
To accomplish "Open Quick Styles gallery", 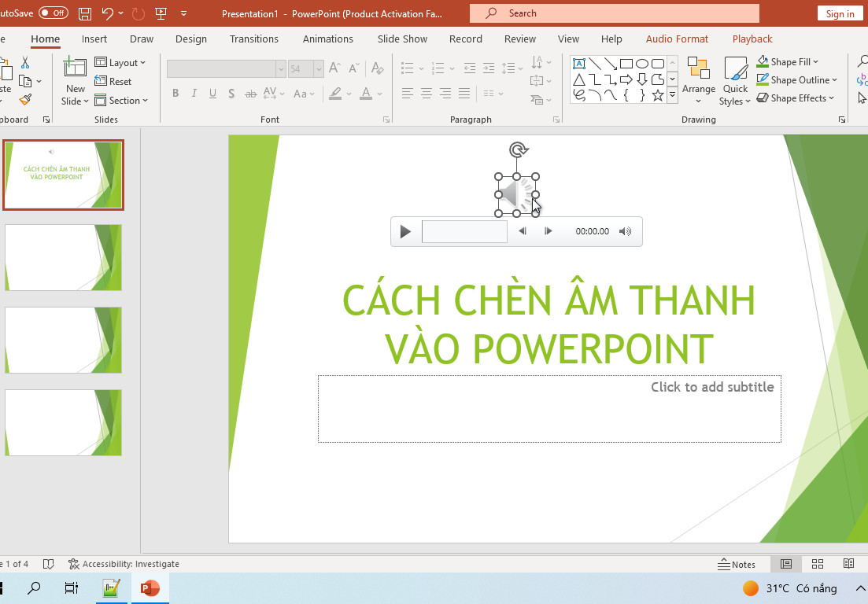I will [x=735, y=81].
